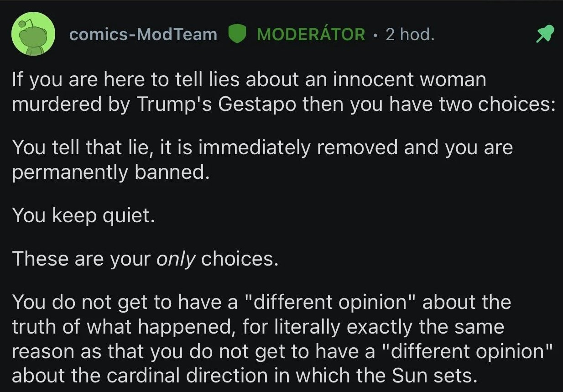
Task: Click the "You keep quiet." line
Action: [83, 215]
